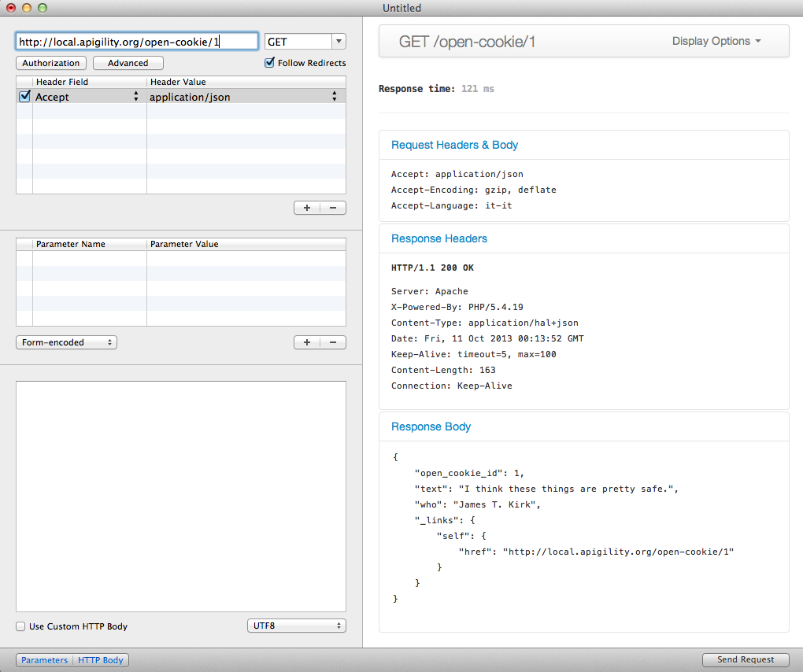The height and width of the screenshot is (672, 803).
Task: Uncheck the Accept header row checkbox
Action: coord(24,97)
